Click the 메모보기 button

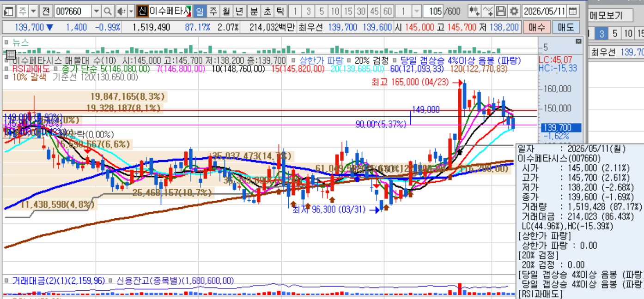[606, 16]
